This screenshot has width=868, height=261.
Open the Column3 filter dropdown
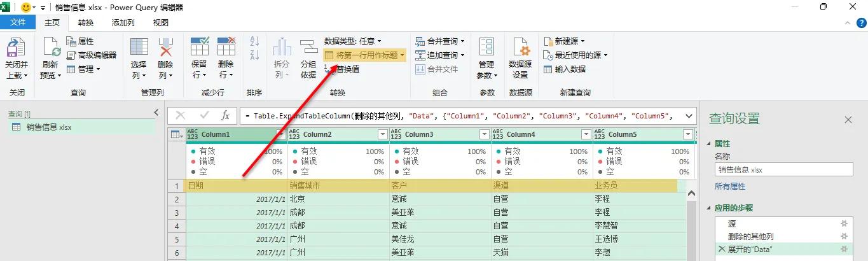(484, 134)
